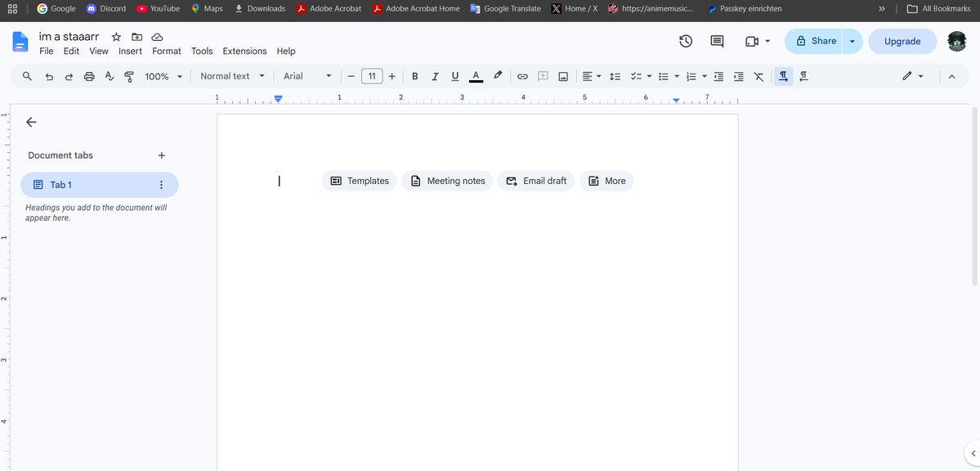Viewport: 980px width, 471px height.
Task: Choose the Meeting notes chip
Action: pos(448,181)
